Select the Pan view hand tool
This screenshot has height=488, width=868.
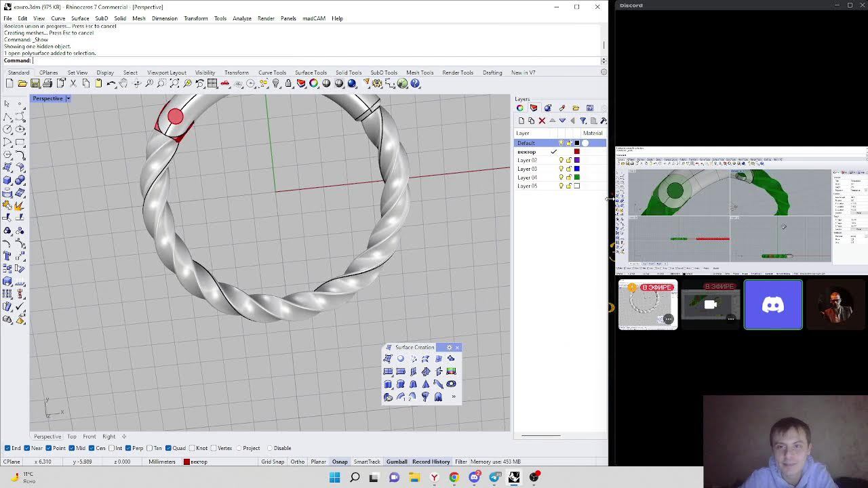(x=123, y=83)
